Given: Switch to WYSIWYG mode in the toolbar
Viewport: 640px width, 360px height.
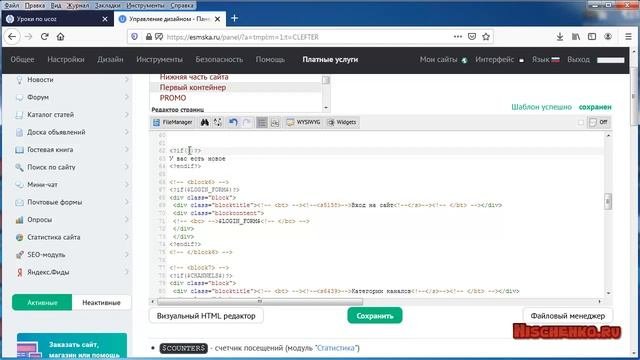Looking at the screenshot, I should [x=303, y=122].
